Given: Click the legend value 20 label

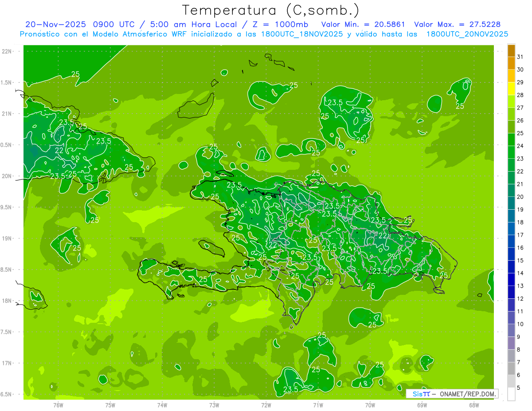Looking at the screenshot, I should pyautogui.click(x=520, y=197).
